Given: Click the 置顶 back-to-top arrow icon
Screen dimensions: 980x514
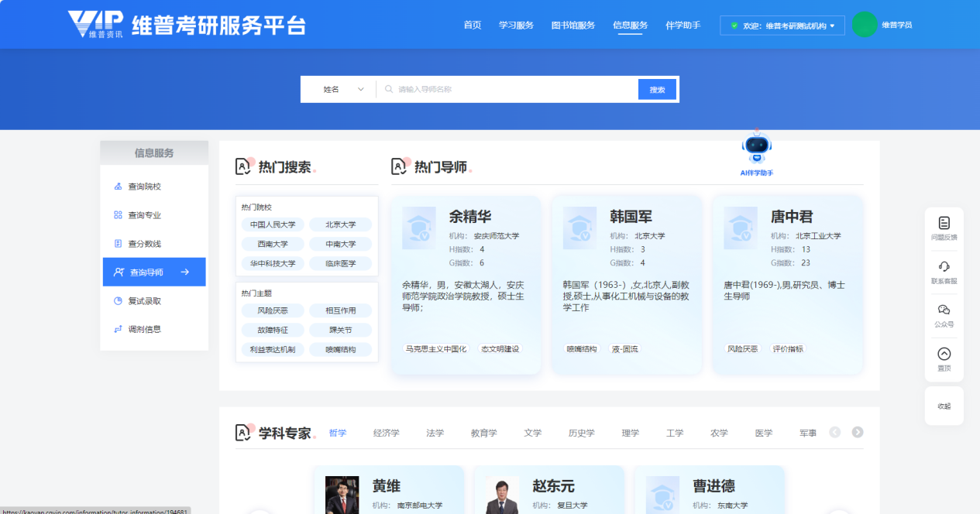Looking at the screenshot, I should pyautogui.click(x=944, y=354).
